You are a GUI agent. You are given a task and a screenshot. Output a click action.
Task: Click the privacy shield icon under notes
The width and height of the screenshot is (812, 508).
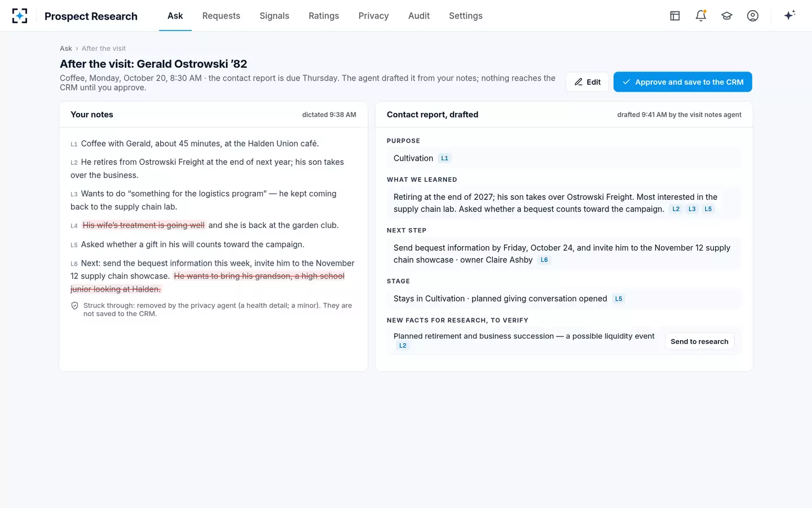pyautogui.click(x=74, y=305)
